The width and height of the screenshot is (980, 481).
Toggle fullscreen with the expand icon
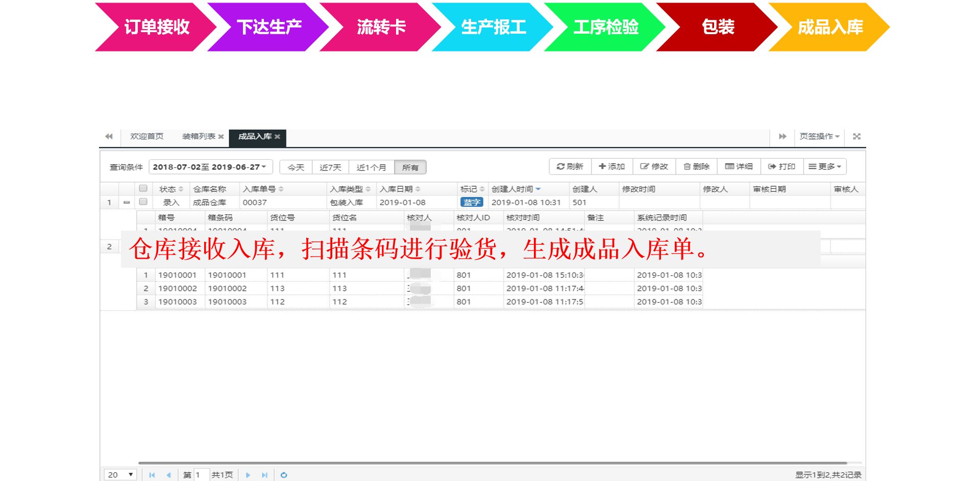click(x=856, y=137)
